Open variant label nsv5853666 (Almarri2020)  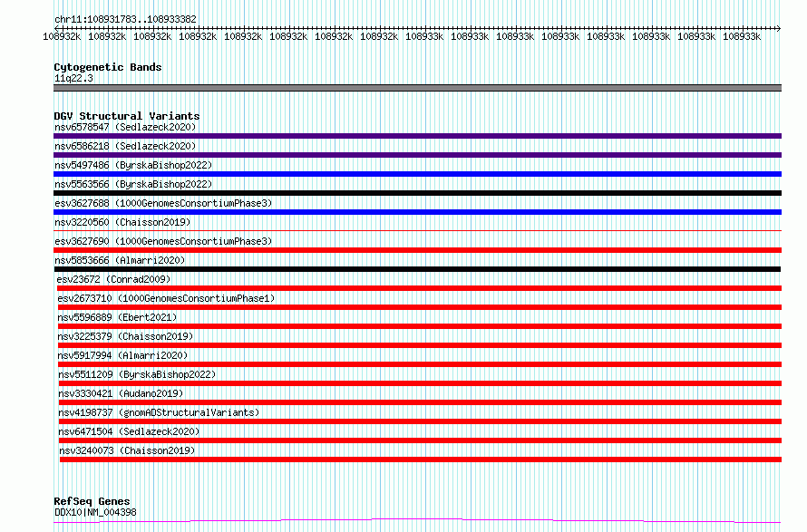(x=120, y=260)
